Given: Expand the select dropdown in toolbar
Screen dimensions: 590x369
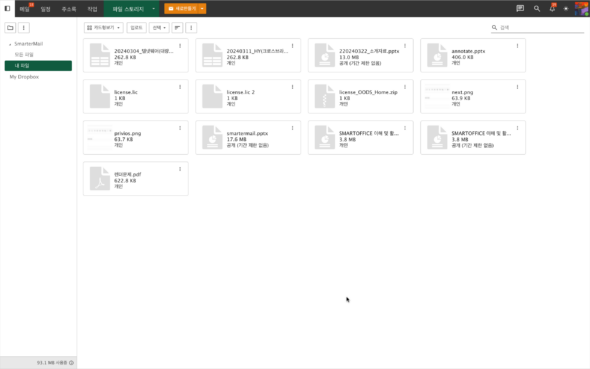Looking at the screenshot, I should pyautogui.click(x=159, y=27).
